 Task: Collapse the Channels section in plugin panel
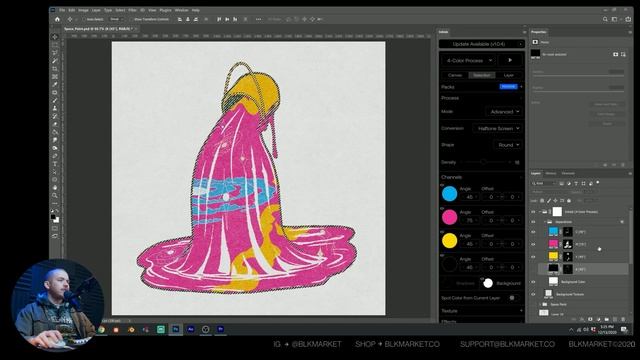coord(521,177)
